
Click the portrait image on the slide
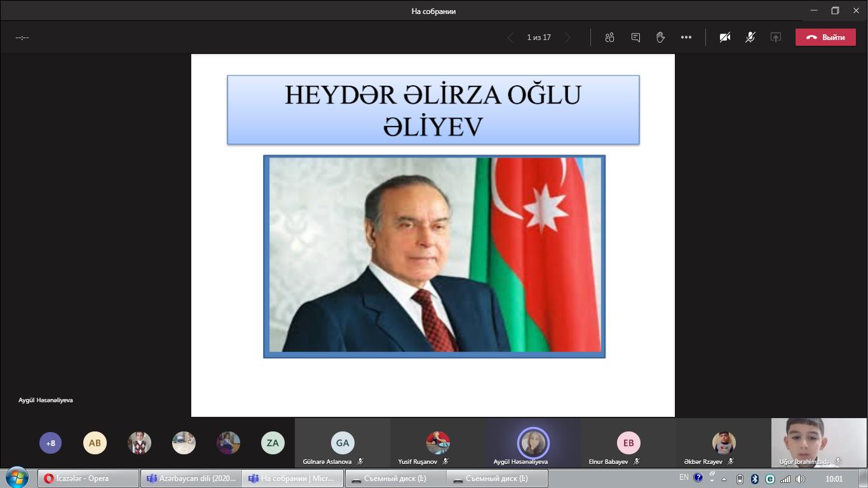(x=435, y=256)
